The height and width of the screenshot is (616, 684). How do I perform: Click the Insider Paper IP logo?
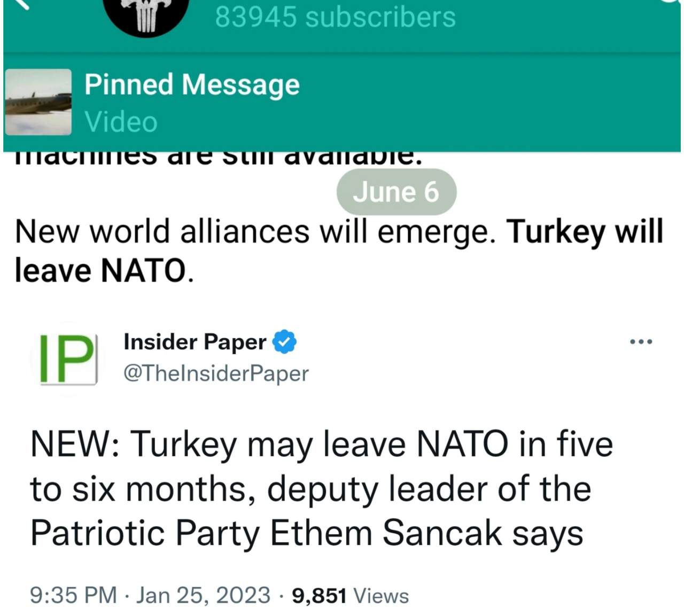tap(68, 358)
